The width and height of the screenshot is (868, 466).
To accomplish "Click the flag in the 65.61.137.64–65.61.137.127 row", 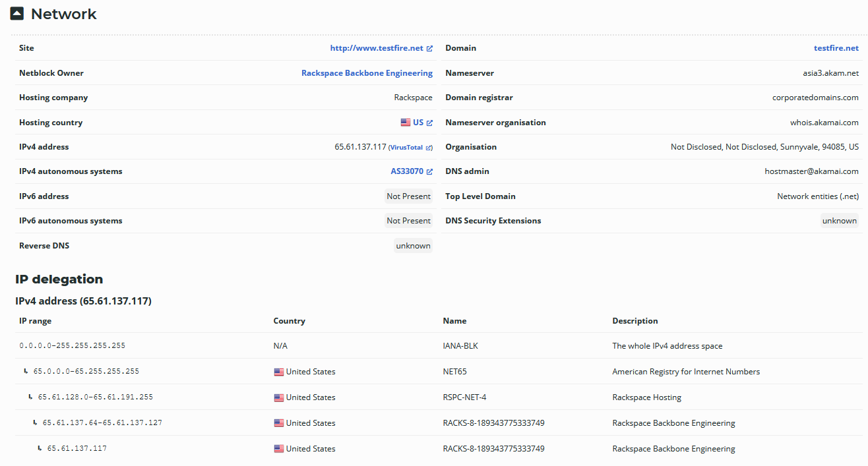I will click(279, 423).
